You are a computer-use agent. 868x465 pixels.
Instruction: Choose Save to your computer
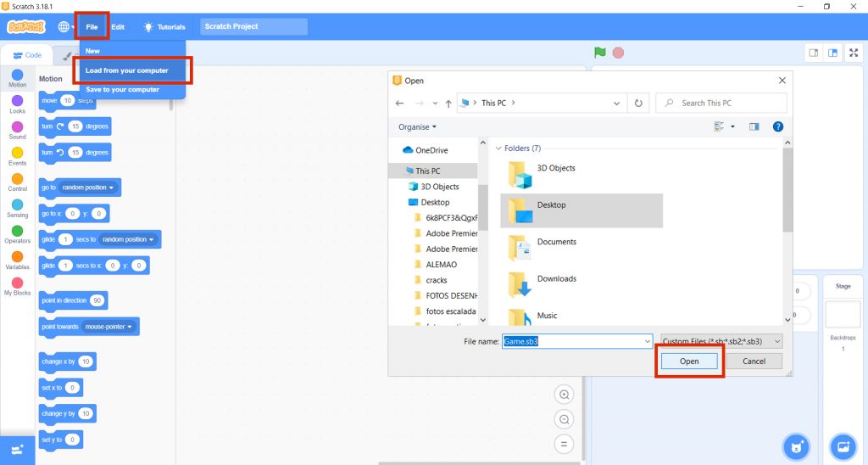pyautogui.click(x=132, y=89)
